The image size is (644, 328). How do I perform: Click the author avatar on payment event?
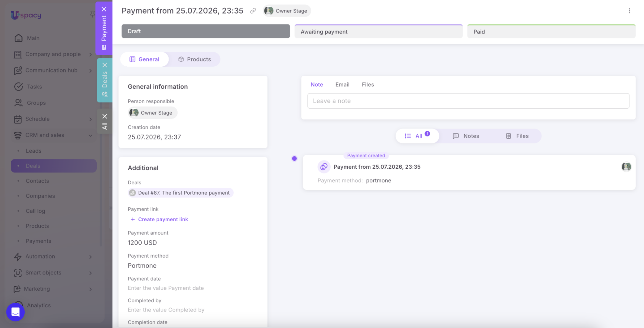pos(626,167)
